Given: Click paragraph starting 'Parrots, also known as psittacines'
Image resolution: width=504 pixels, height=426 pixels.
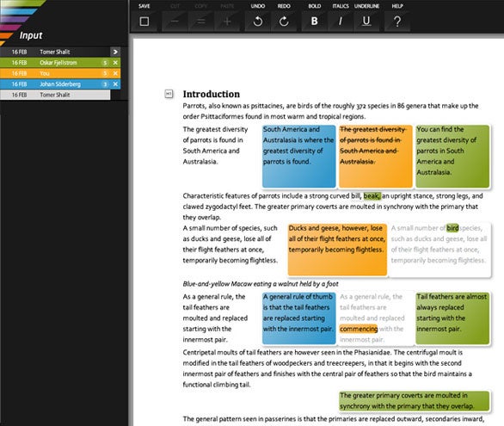Looking at the screenshot, I should (x=330, y=111).
